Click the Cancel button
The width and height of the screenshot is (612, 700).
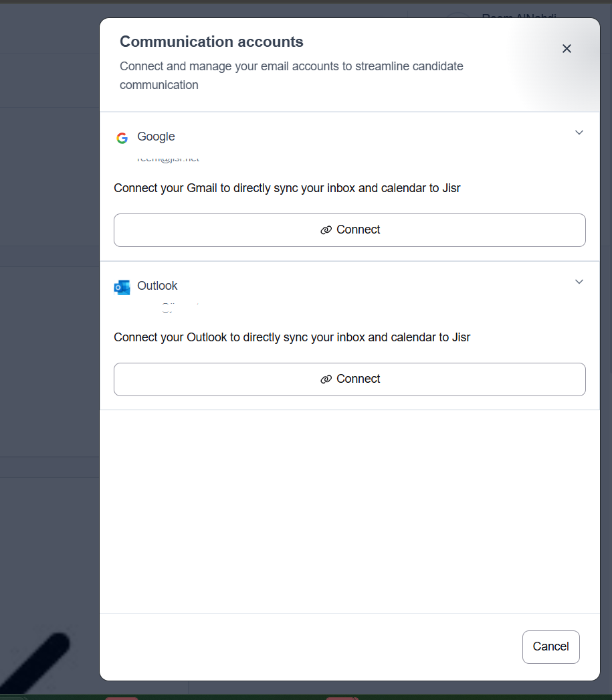tap(550, 646)
